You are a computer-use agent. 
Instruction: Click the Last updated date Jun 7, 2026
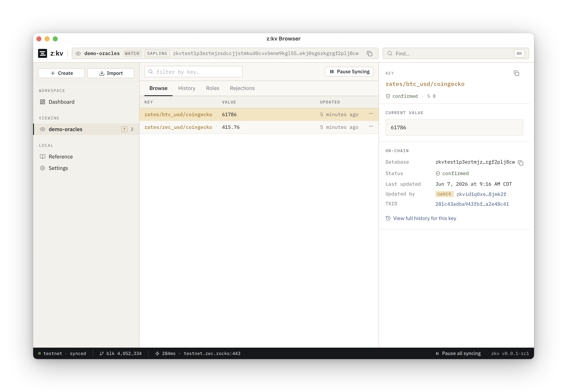tap(474, 184)
